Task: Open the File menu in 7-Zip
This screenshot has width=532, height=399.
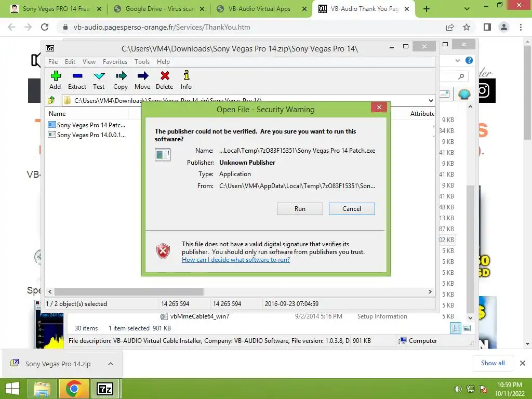Action: point(53,62)
